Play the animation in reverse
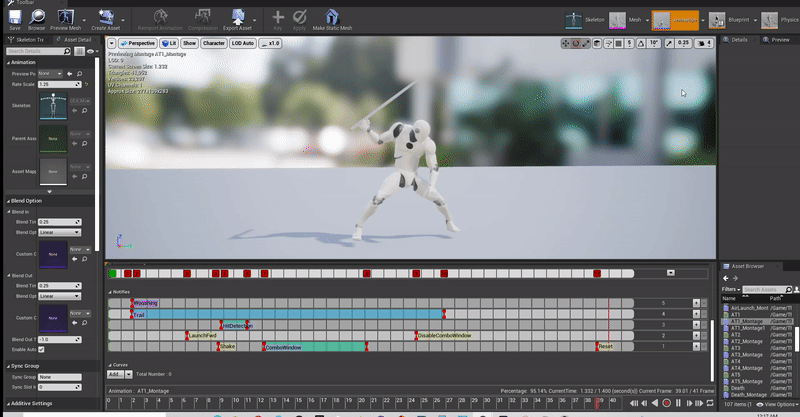The height and width of the screenshot is (417, 800). click(x=655, y=403)
